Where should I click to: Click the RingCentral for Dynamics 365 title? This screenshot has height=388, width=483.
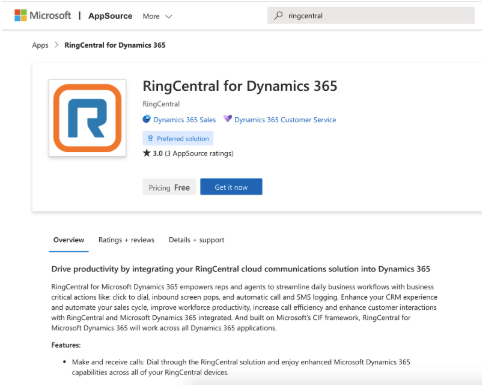pyautogui.click(x=240, y=86)
